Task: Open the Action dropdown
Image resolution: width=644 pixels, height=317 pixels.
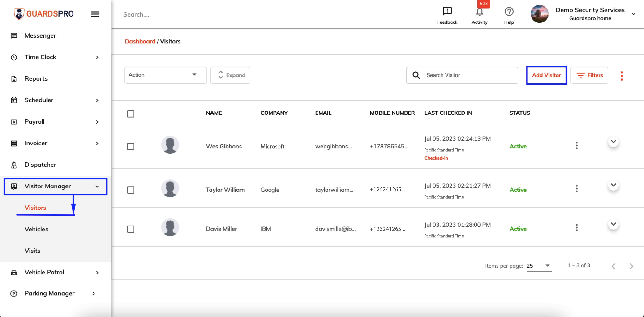Action: click(166, 75)
